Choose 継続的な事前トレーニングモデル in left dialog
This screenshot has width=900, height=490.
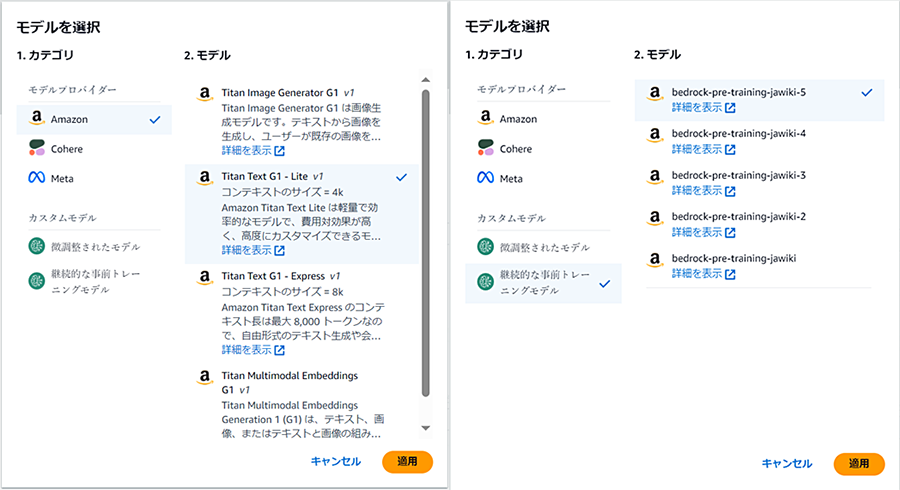coord(94,281)
